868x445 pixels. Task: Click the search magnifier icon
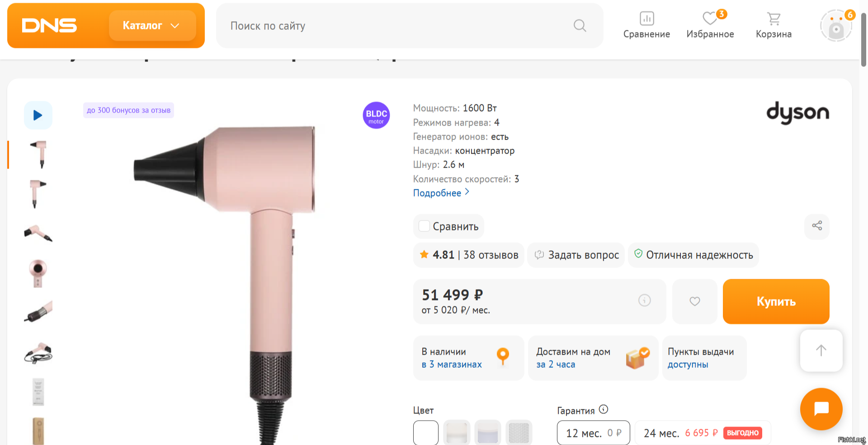[x=580, y=26]
